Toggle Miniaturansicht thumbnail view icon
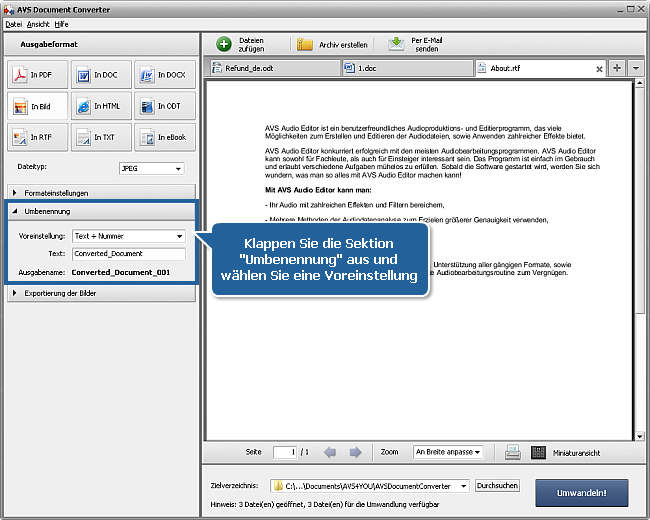Image resolution: width=650 pixels, height=520 pixels. click(538, 452)
